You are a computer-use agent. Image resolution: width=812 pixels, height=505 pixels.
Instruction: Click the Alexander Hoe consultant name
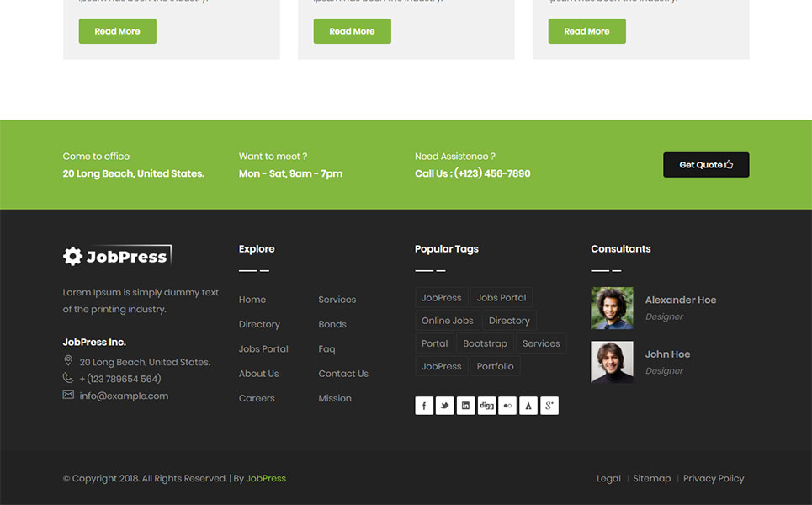(681, 300)
